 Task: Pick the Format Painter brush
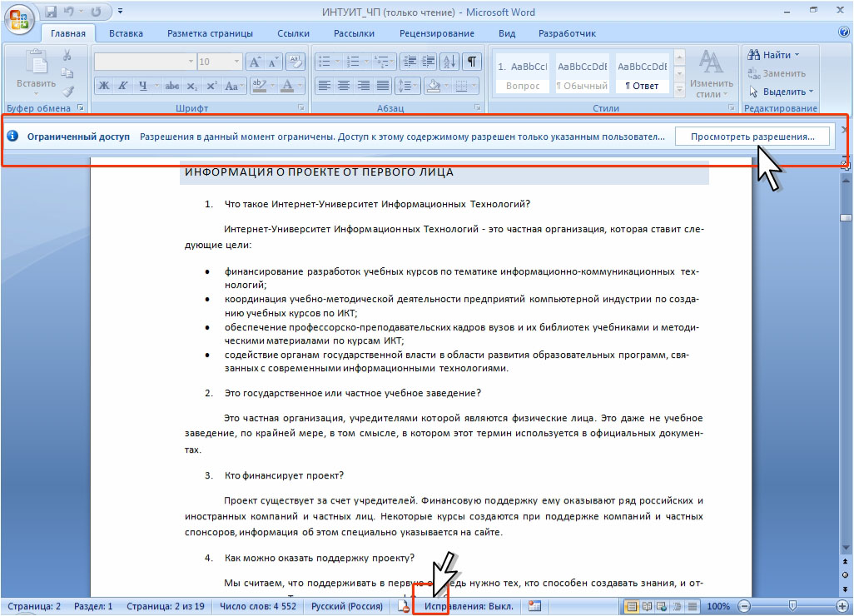click(67, 92)
